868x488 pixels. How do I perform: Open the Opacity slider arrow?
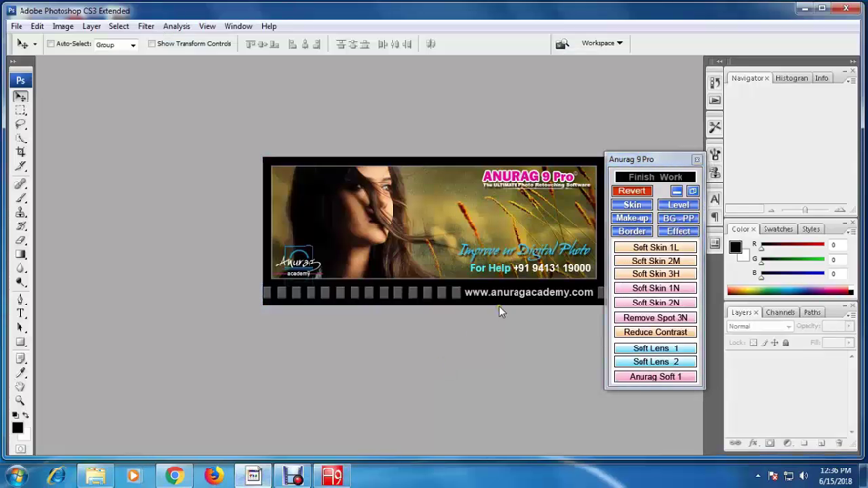coord(848,326)
